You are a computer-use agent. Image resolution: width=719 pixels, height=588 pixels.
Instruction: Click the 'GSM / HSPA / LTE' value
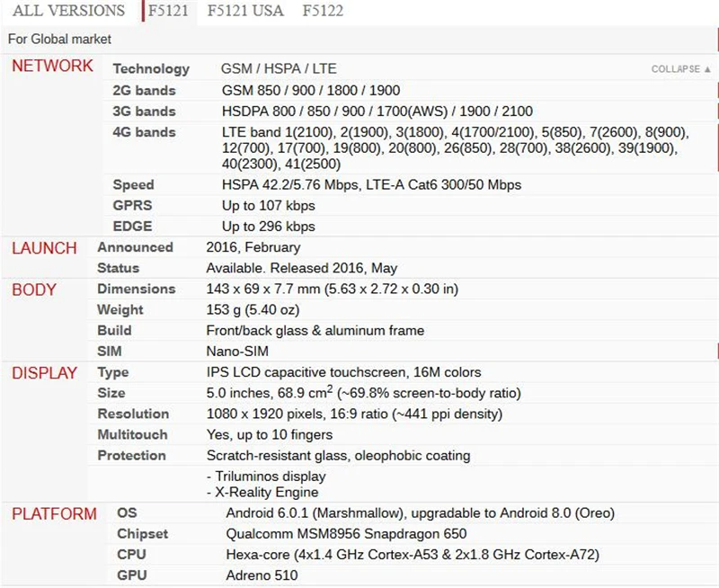tap(279, 69)
